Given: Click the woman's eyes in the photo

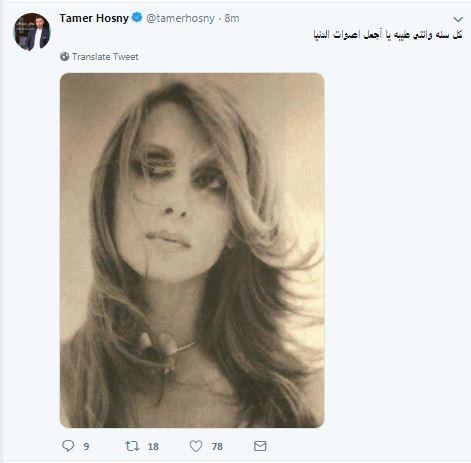Looking at the screenshot, I should pos(178,172).
